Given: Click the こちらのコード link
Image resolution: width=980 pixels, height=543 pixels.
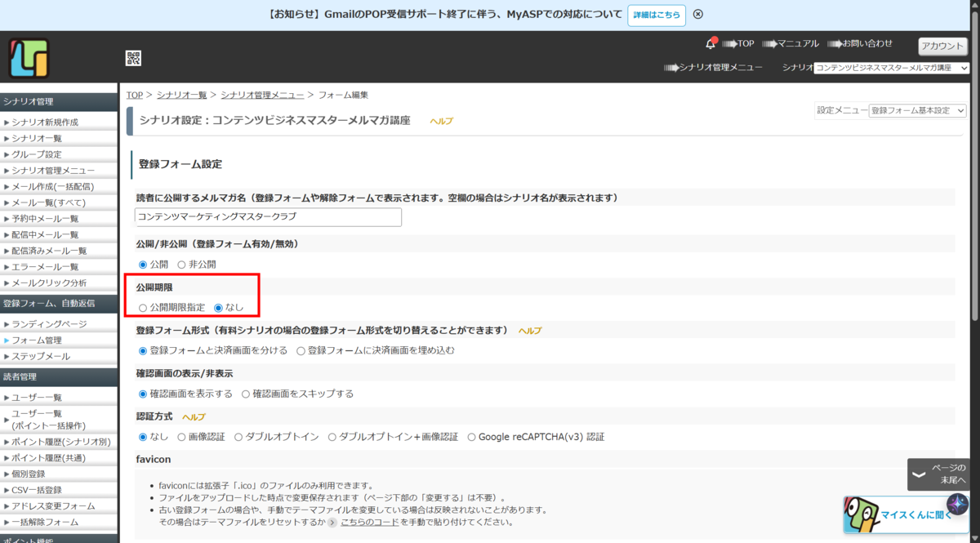Looking at the screenshot, I should click(x=370, y=522).
